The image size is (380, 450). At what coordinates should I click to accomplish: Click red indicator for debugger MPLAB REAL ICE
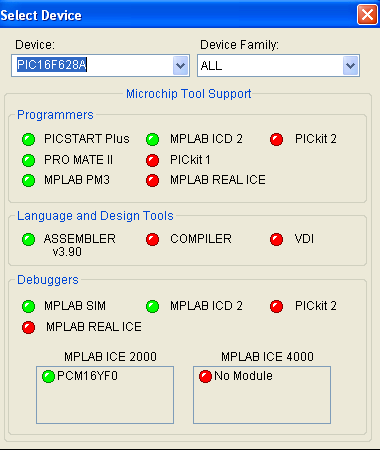(29, 327)
